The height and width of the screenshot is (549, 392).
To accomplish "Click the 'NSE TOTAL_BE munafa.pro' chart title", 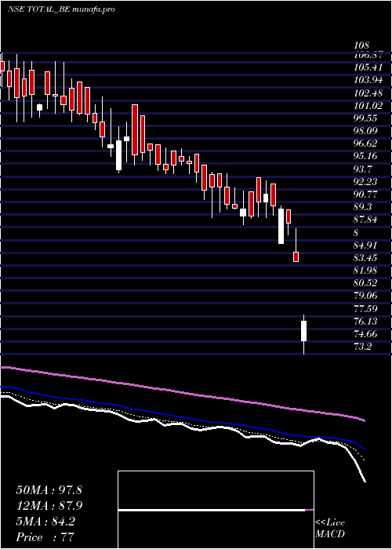I will [x=62, y=9].
